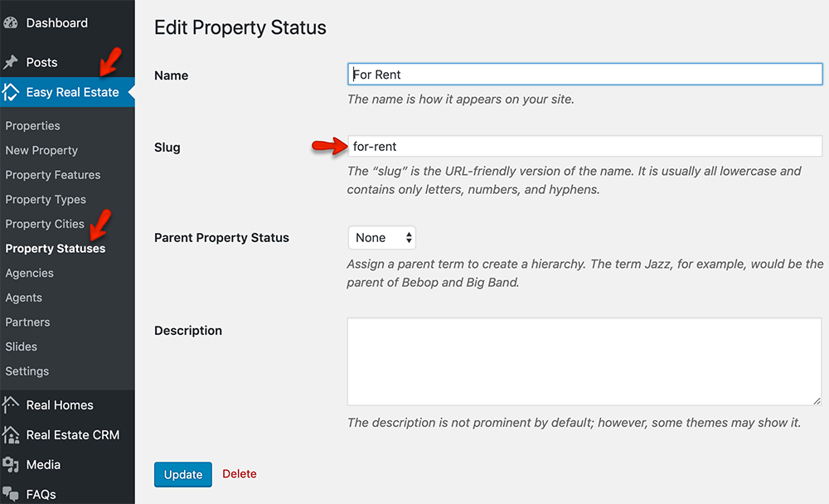Click the Media library icon
This screenshot has height=504, width=829.
(11, 465)
